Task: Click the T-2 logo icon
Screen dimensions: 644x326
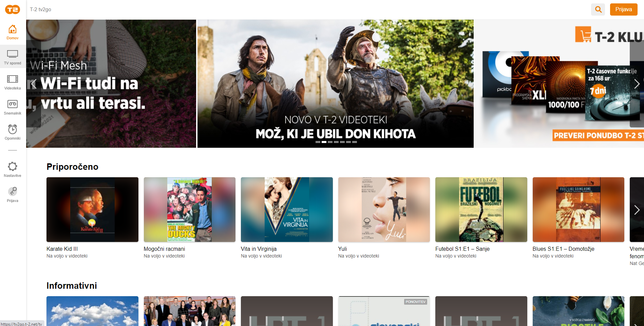Action: (x=13, y=9)
